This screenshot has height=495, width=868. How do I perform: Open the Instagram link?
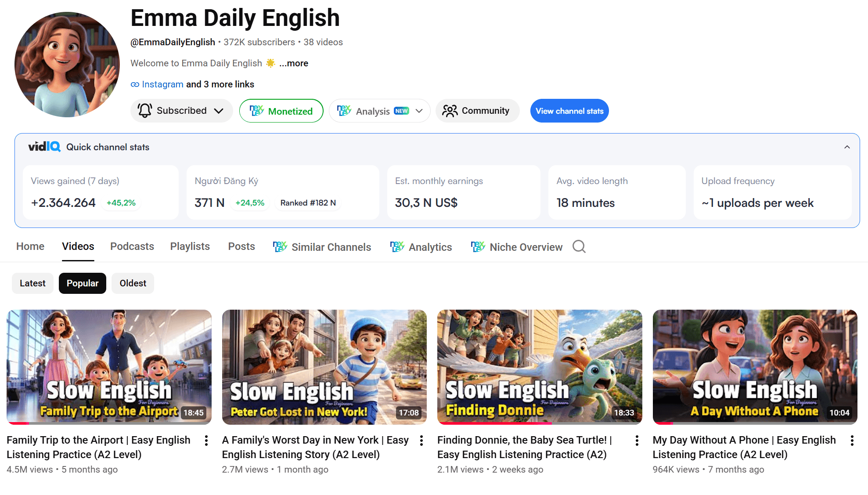click(x=162, y=84)
